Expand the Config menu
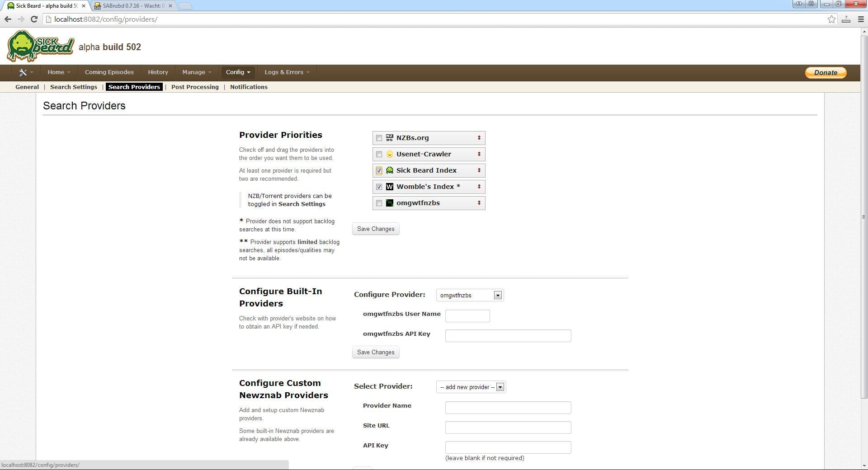Viewport: 868px width, 470px height. pyautogui.click(x=238, y=72)
